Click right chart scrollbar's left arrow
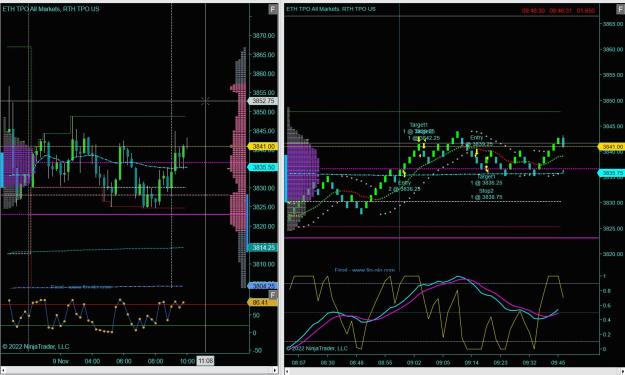Screen dimensions: 625x375 pos(287,371)
